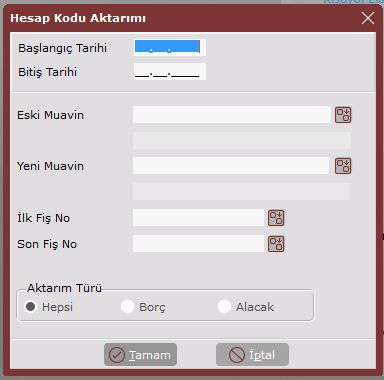The height and width of the screenshot is (380, 384).
Task: Click the description box under Eski Muavin
Action: coord(242,141)
